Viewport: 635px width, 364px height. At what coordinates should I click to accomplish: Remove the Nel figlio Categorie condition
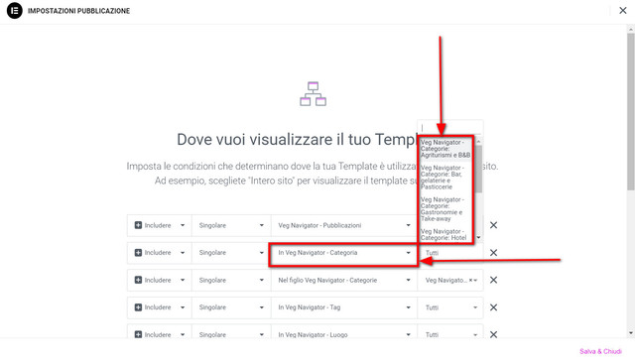(x=493, y=280)
